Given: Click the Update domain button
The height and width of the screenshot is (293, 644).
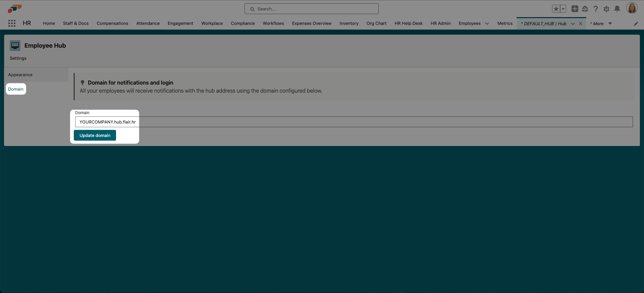Looking at the screenshot, I should pyautogui.click(x=95, y=135).
